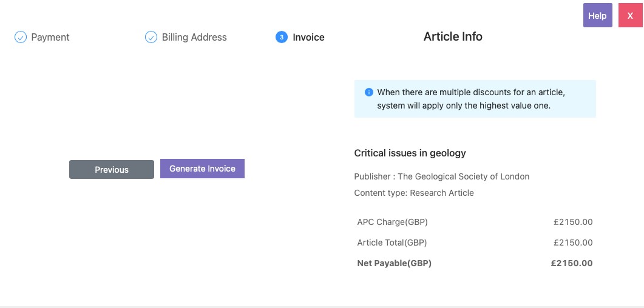Click the multiple discounts notice text
Viewport: 644px width, 308px height.
pyautogui.click(x=471, y=99)
